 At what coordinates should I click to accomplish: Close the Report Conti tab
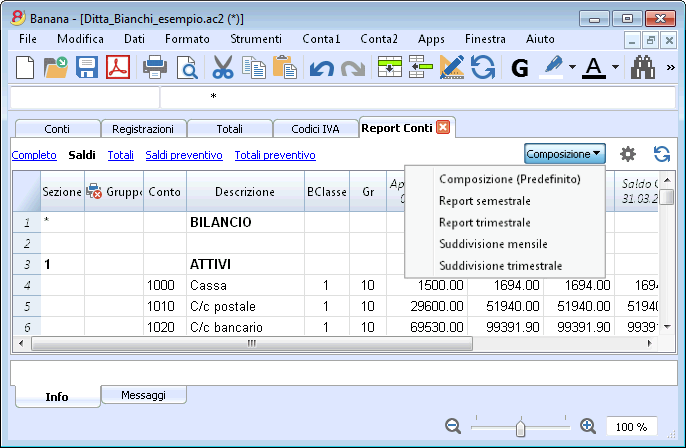tap(443, 127)
